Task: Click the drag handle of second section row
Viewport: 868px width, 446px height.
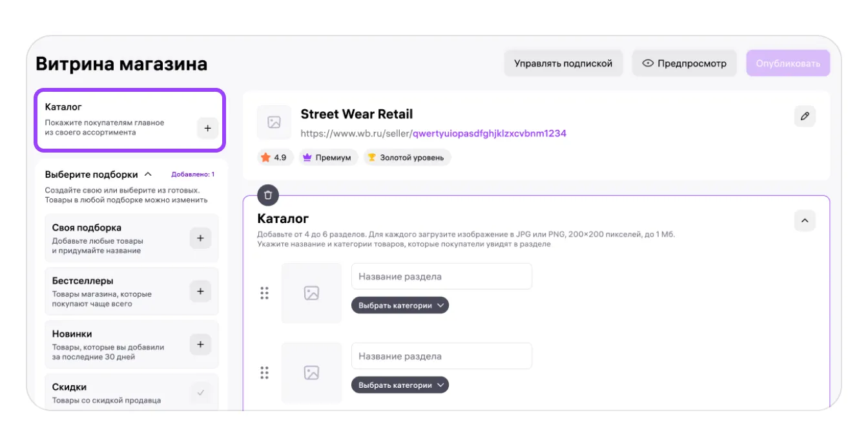Action: tap(264, 373)
